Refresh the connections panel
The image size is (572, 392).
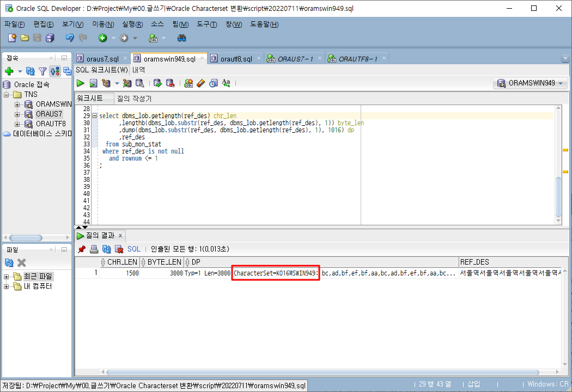click(31, 71)
